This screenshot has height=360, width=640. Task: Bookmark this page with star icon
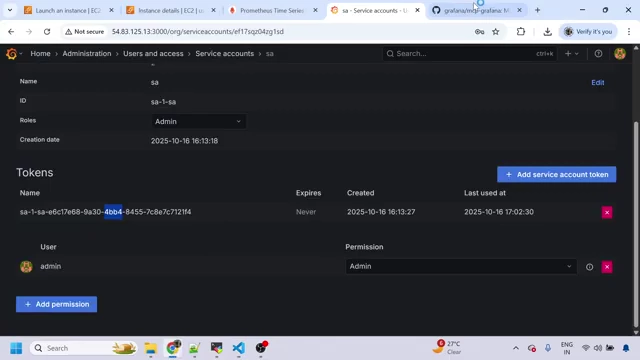[x=496, y=31]
